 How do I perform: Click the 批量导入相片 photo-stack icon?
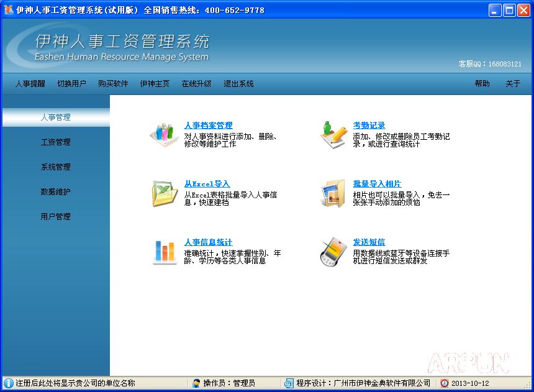pyautogui.click(x=332, y=193)
